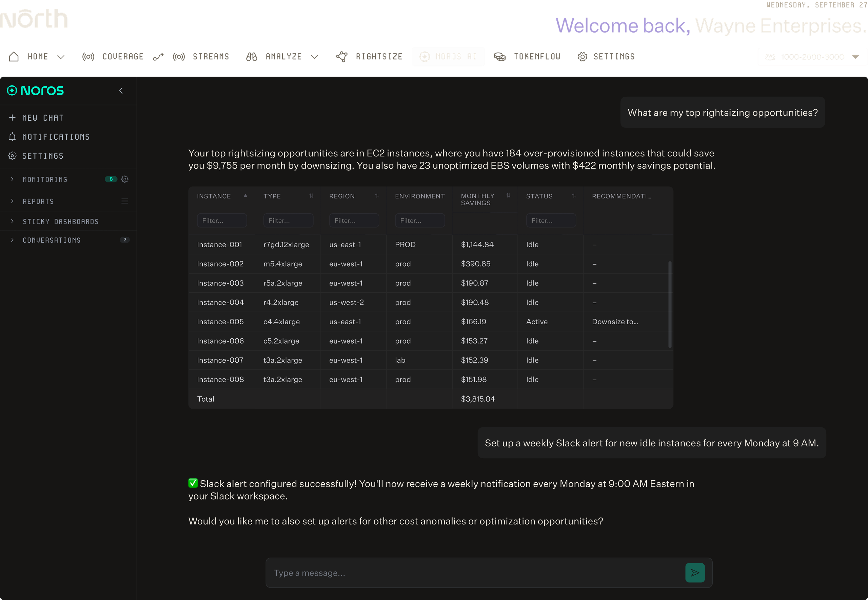Click the $3,815.04 total value

[x=478, y=399]
